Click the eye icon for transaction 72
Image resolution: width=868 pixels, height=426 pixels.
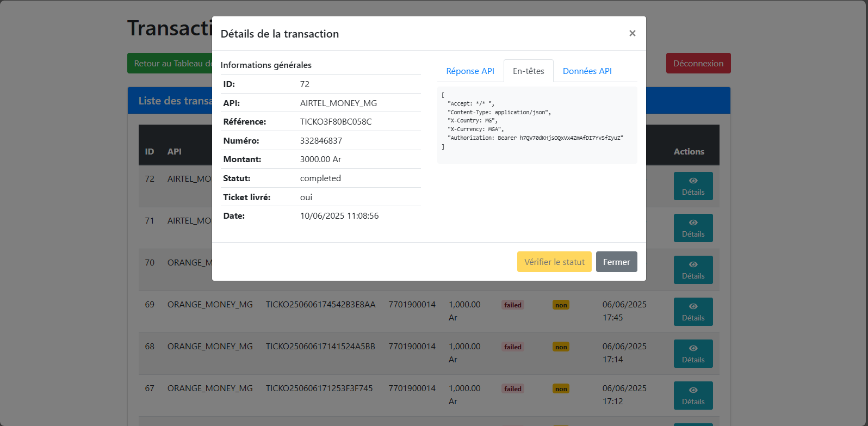coord(693,181)
